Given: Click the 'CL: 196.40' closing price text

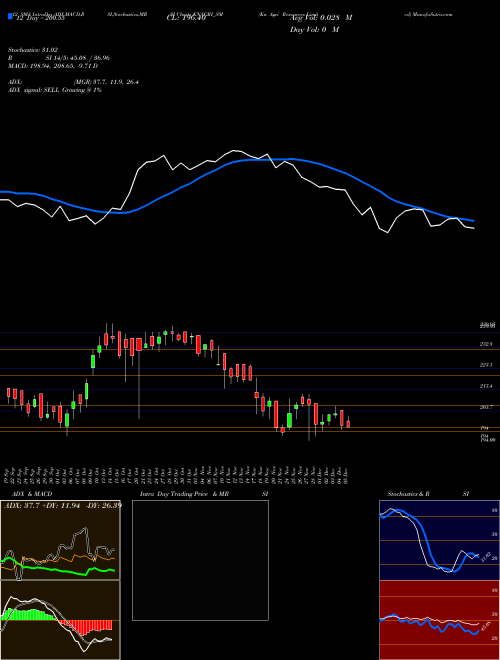Looking at the screenshot, I should (186, 18).
